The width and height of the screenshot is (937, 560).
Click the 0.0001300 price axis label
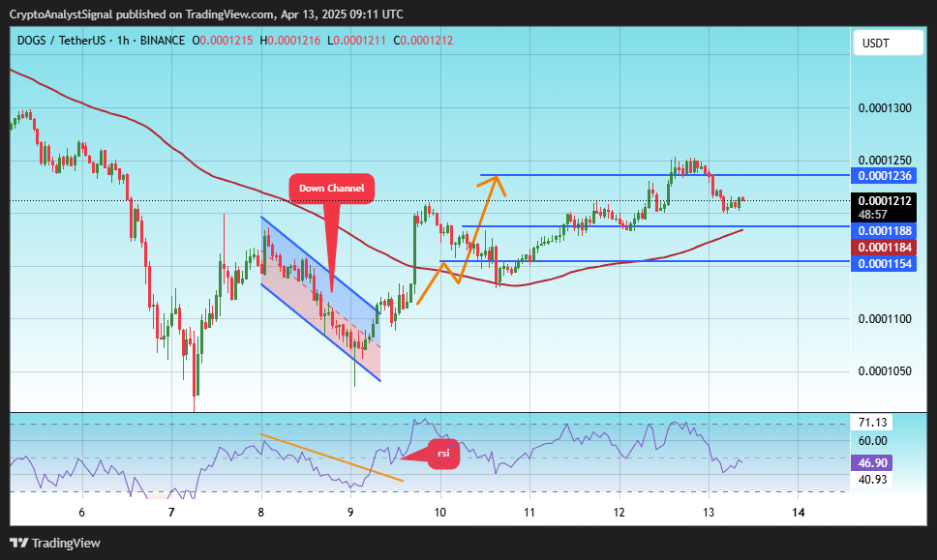coord(885,108)
